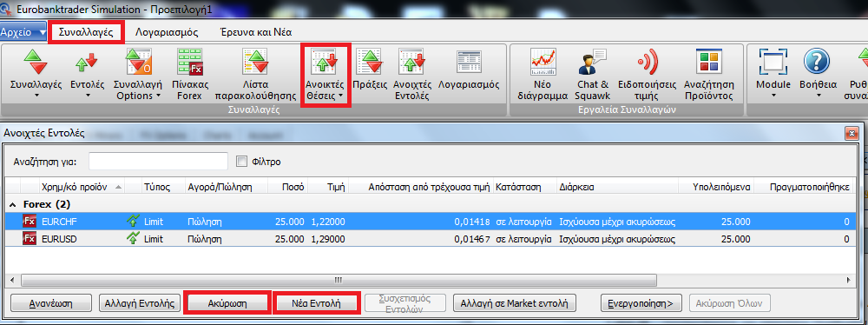This screenshot has width=868, height=325.
Task: Expand the arrow under Εντολές ribbon button
Action: (88, 96)
